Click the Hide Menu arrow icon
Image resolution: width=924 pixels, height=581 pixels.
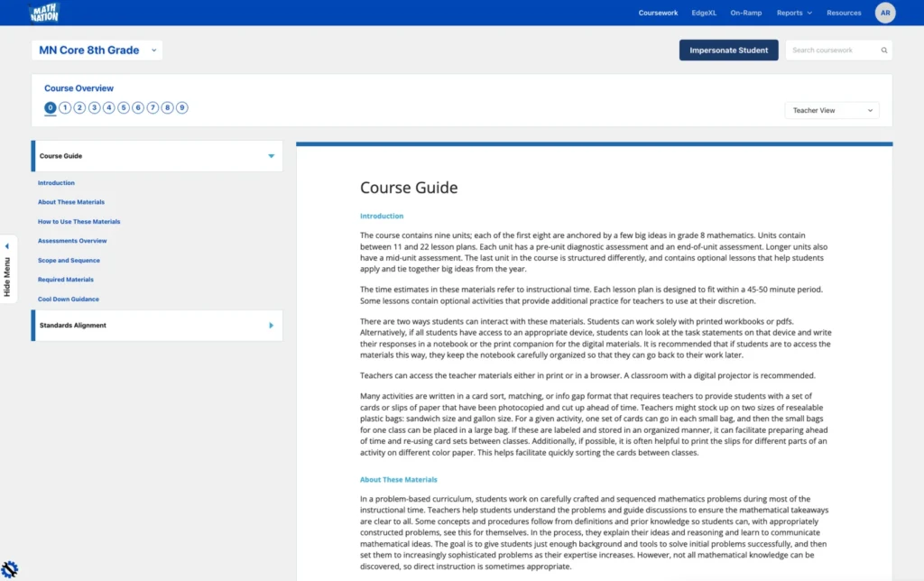point(6,246)
